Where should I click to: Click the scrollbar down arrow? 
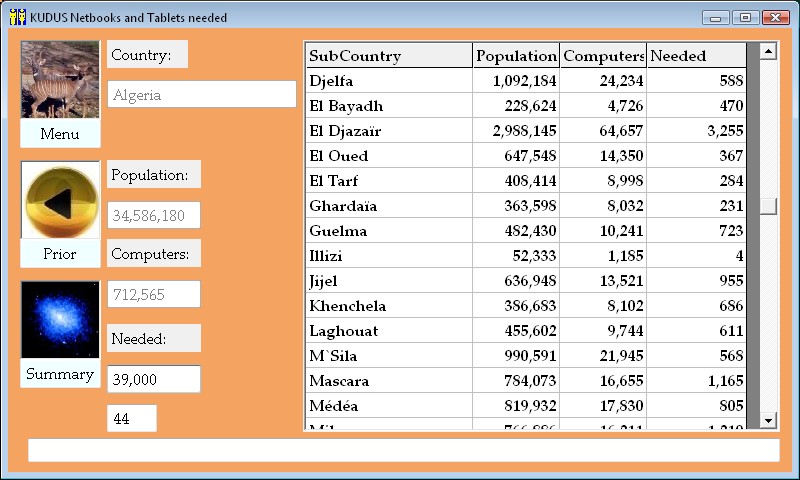point(768,421)
